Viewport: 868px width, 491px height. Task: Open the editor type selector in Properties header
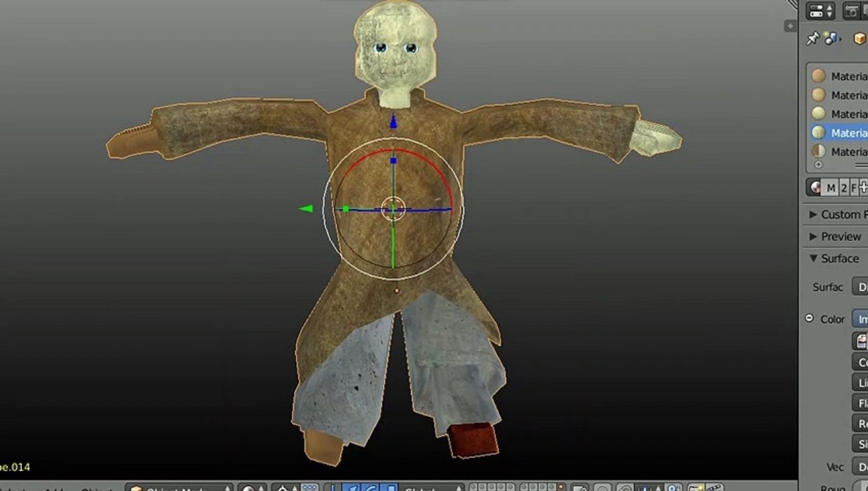(821, 11)
